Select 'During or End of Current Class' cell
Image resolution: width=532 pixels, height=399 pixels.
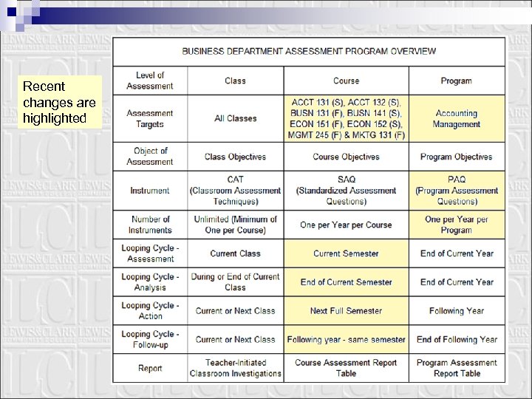[x=235, y=282]
